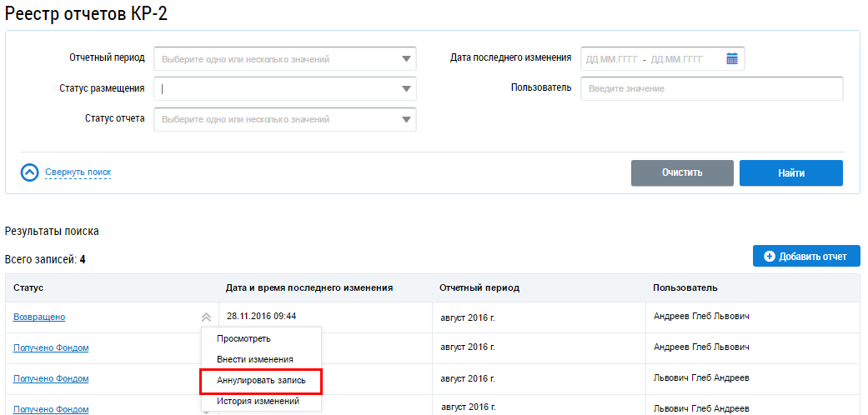Viewport: 868px width, 415px height.
Task: Focus the Пользователь input field
Action: (x=711, y=88)
